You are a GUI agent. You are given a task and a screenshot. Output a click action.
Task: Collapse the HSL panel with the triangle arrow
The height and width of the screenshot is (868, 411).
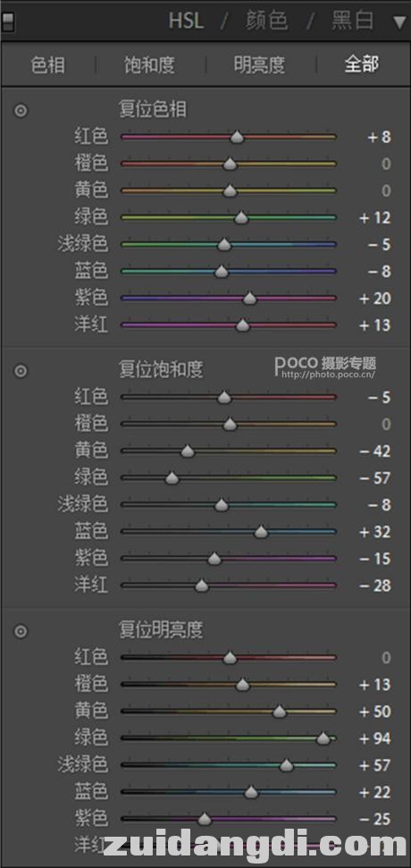click(x=399, y=22)
